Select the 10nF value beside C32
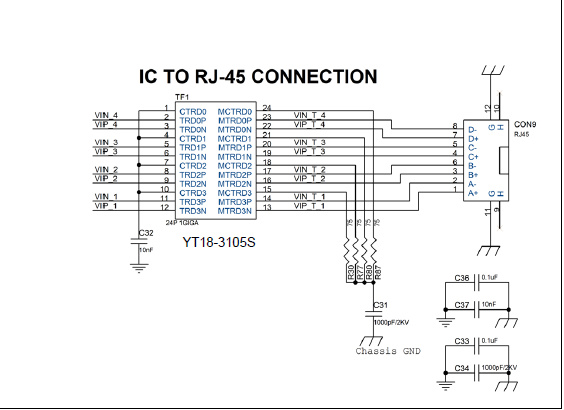Image resolution: width=564 pixels, height=410 pixels. [146, 250]
